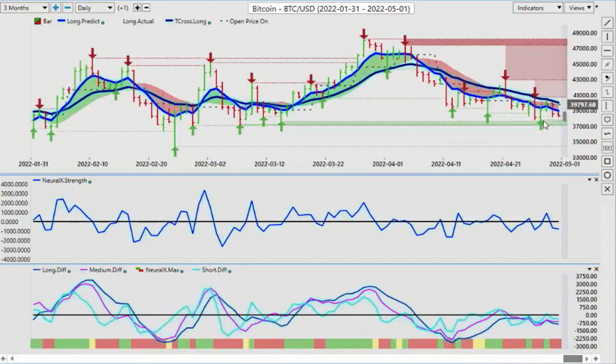616x364 pixels.
Task: Select the ellipse drawing tool
Action: [x=607, y=175]
